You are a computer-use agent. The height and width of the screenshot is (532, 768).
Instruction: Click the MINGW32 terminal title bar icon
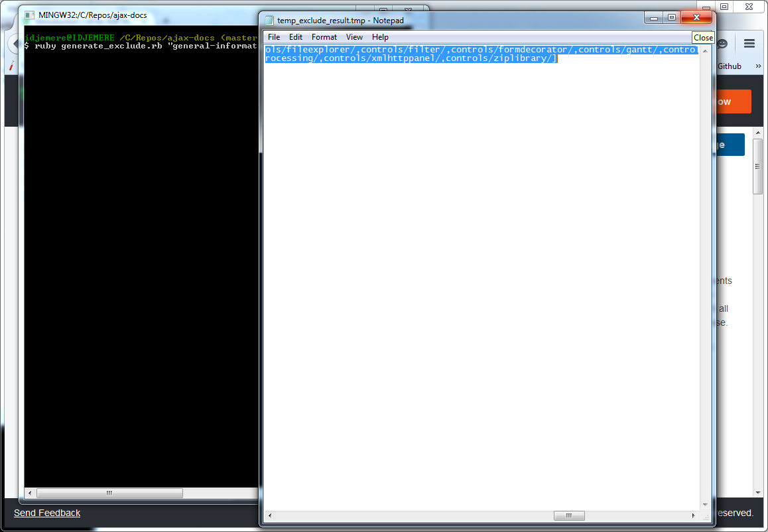pos(30,15)
